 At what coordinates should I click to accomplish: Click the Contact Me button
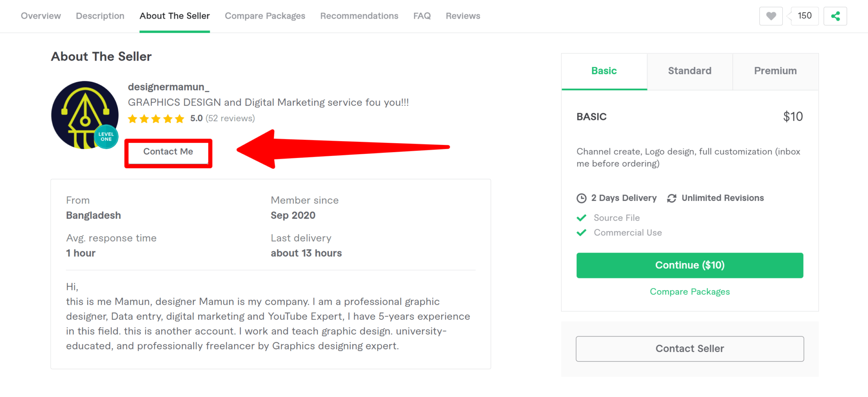point(168,152)
